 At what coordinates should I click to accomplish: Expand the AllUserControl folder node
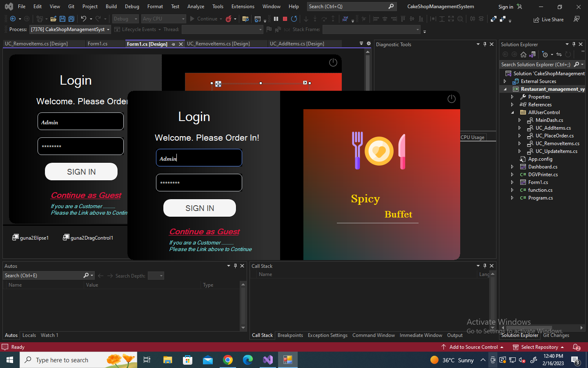(x=512, y=112)
